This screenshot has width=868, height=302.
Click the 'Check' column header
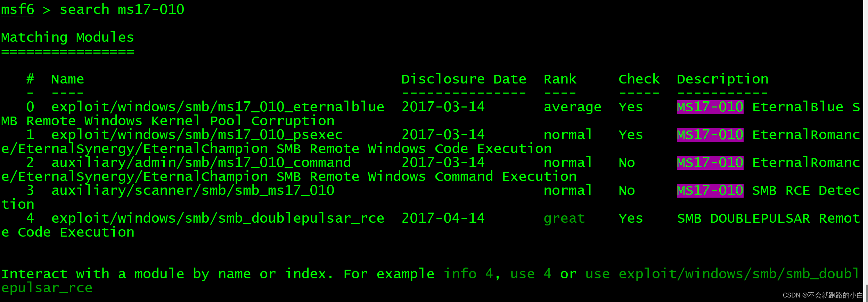[x=639, y=79]
